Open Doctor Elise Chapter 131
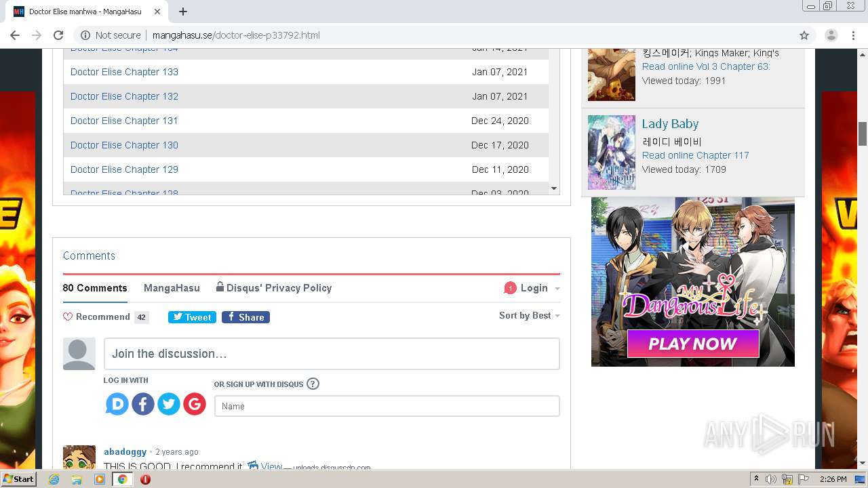Viewport: 868px width, 488px height. coord(124,121)
